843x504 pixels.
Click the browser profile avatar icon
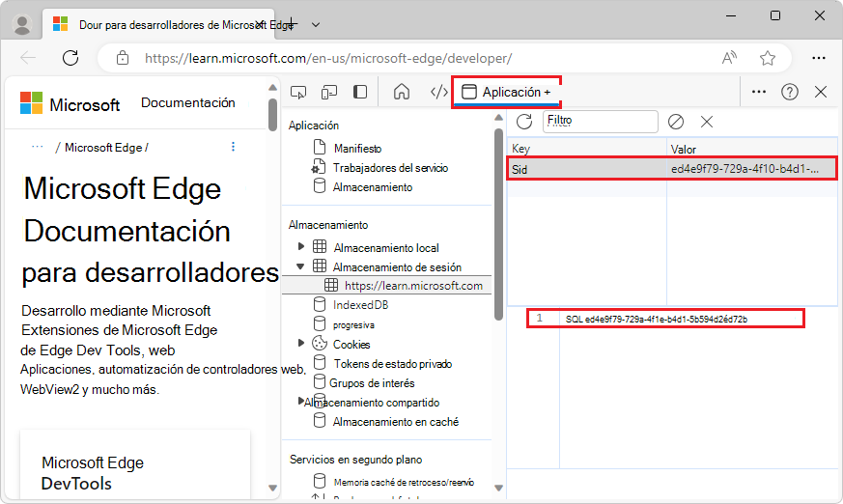(22, 25)
